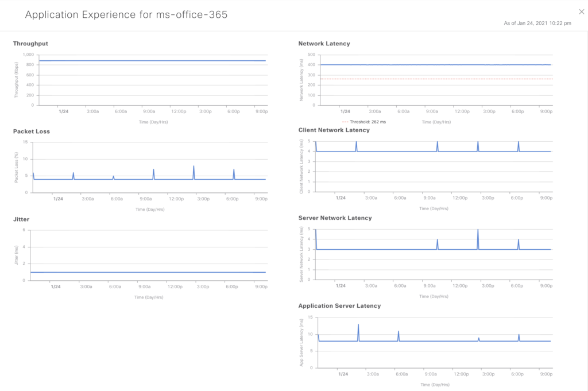Select the Throughput chart heading
588x391 pixels.
click(x=31, y=44)
